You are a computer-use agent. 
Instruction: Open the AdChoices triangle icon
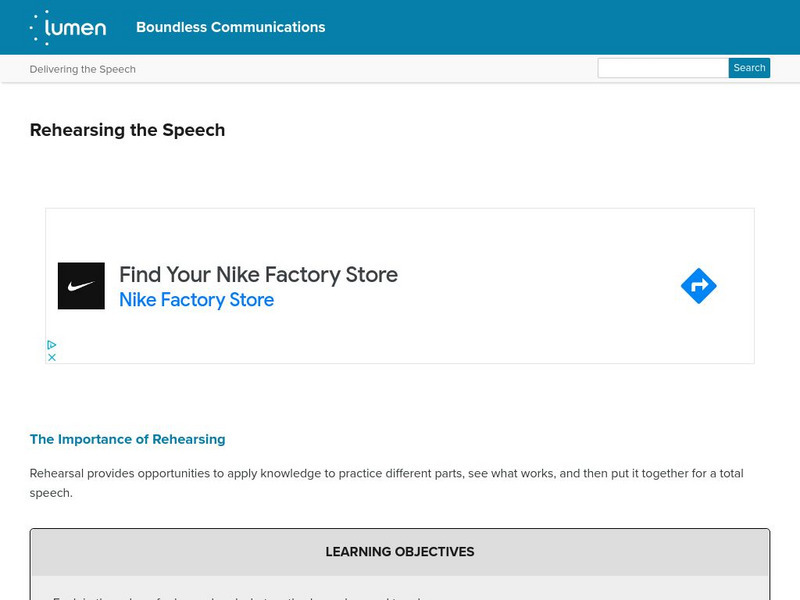pyautogui.click(x=52, y=345)
